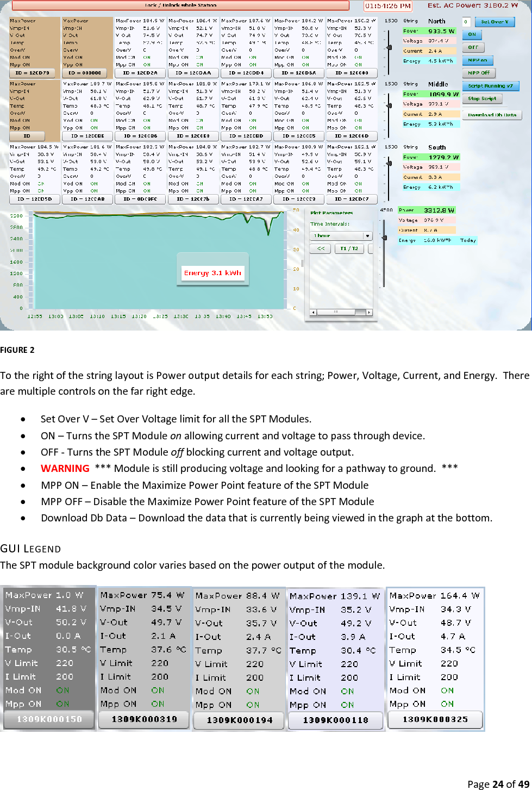Select module button ID = 12CD6A
532x790 pixels.
(x=299, y=72)
